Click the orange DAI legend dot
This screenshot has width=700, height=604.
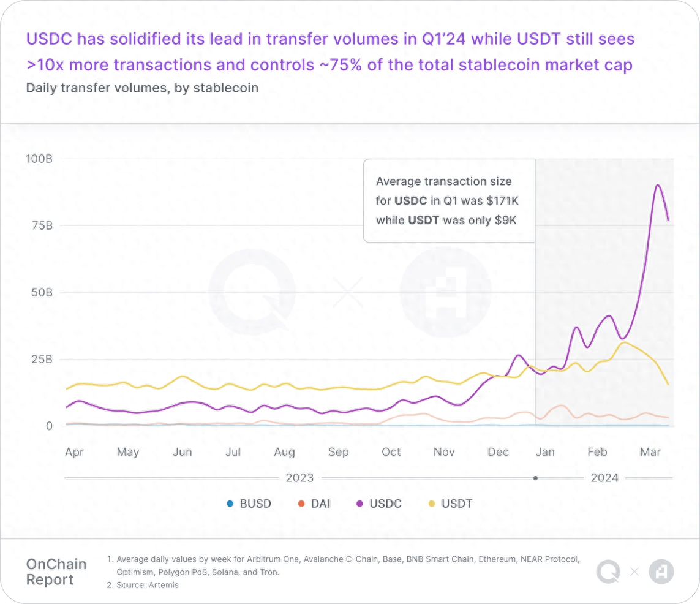[x=301, y=504]
